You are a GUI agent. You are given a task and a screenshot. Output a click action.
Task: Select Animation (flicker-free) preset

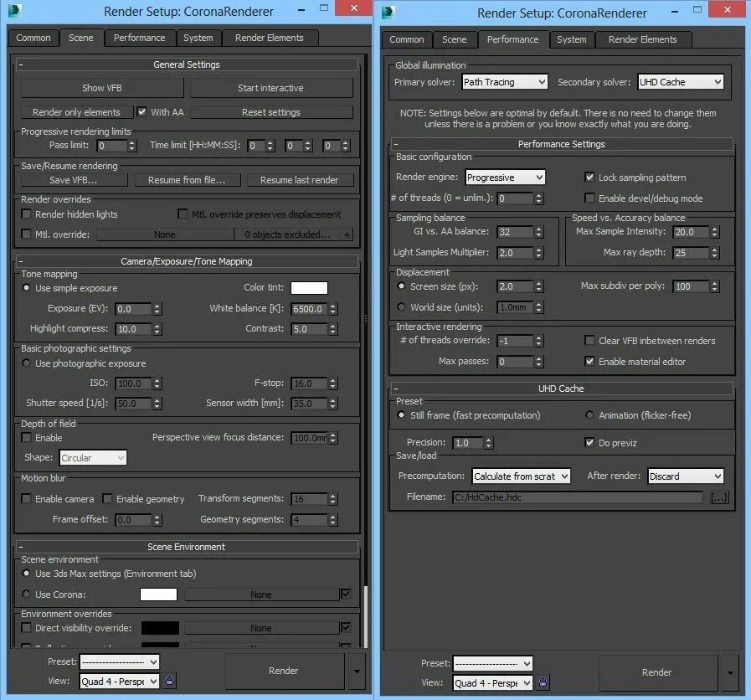[x=589, y=415]
